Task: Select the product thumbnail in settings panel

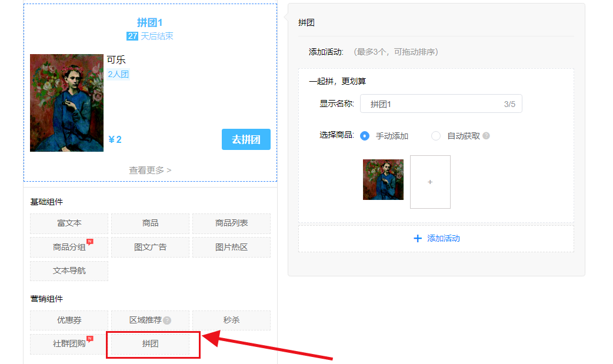Action: 383,179
